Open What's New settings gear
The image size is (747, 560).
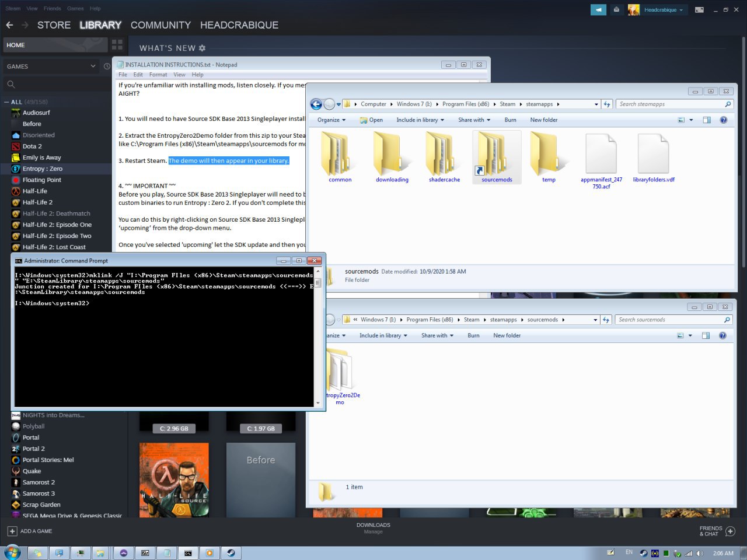[x=203, y=48]
